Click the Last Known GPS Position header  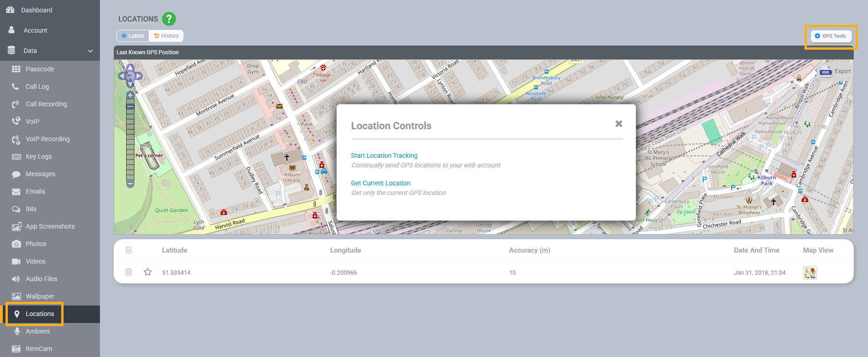coord(147,52)
